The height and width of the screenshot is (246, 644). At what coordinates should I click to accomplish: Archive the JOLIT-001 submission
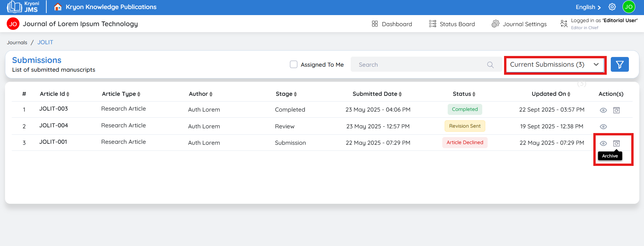(x=616, y=143)
